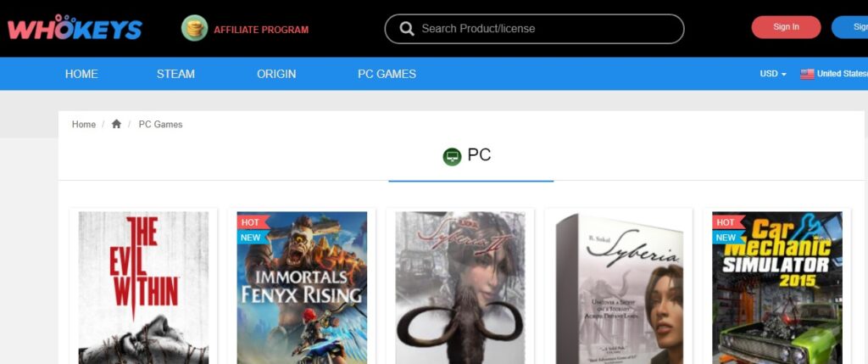
Task: Go to the STEAM menu section
Action: pyautogui.click(x=175, y=74)
